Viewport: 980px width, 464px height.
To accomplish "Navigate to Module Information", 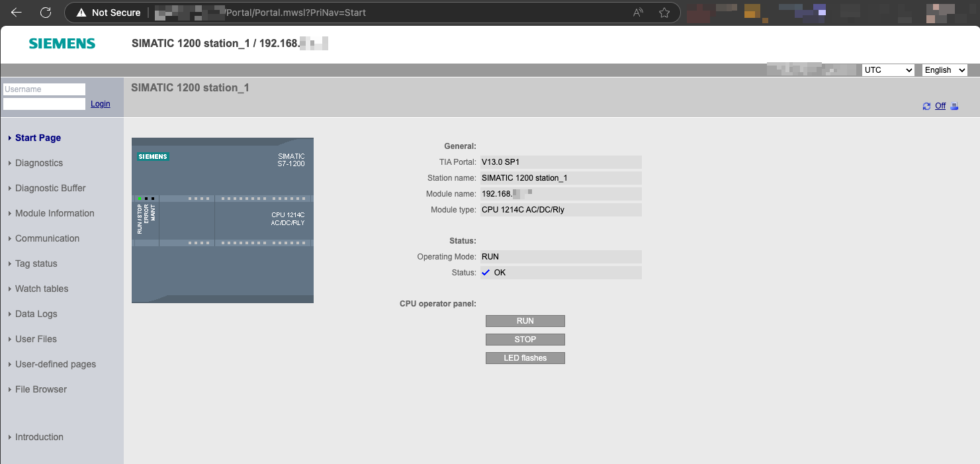I will 54,213.
